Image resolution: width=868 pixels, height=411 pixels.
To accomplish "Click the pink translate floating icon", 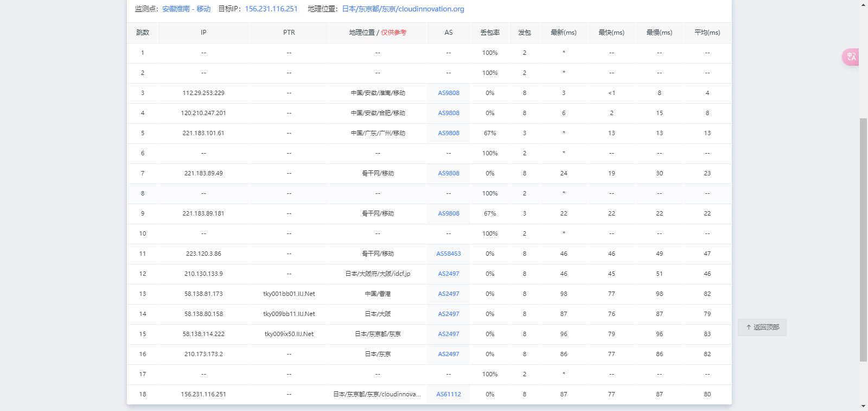I will click(x=851, y=57).
